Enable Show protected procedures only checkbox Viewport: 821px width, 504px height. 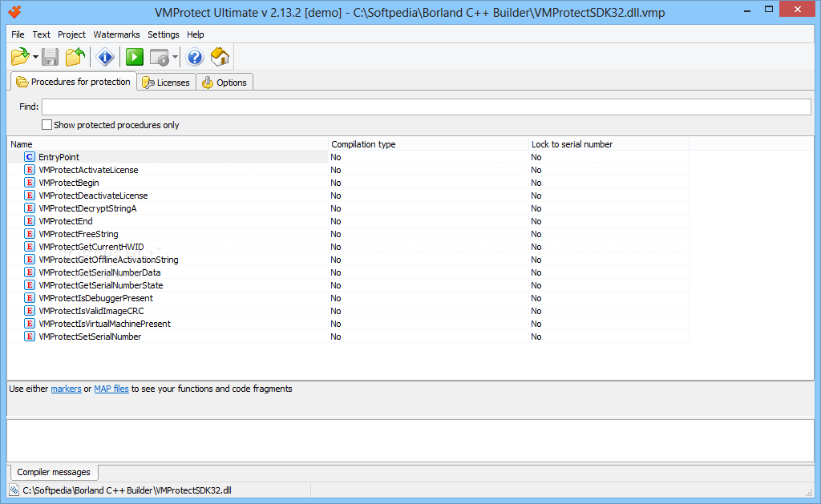click(x=47, y=124)
